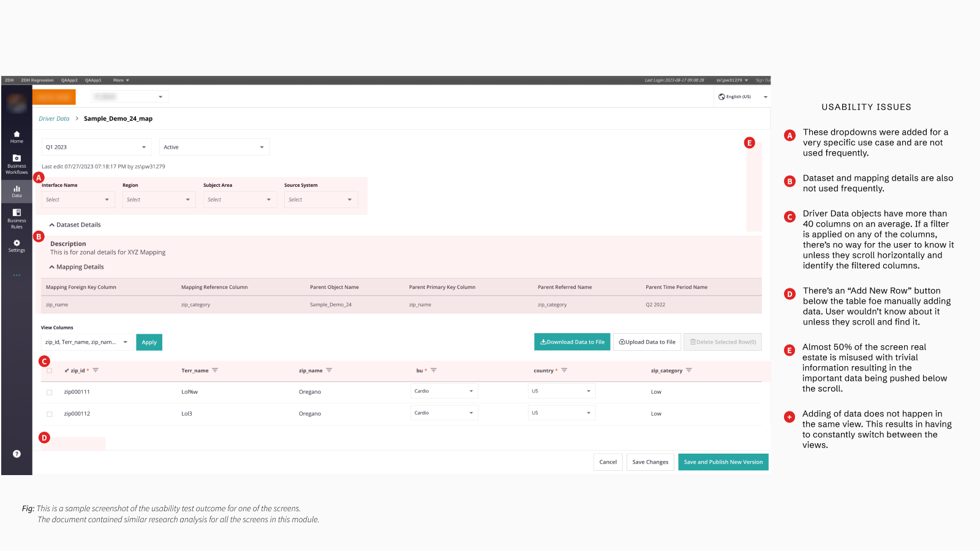Click Save Changes button
This screenshot has height=551, width=980.
coord(650,462)
